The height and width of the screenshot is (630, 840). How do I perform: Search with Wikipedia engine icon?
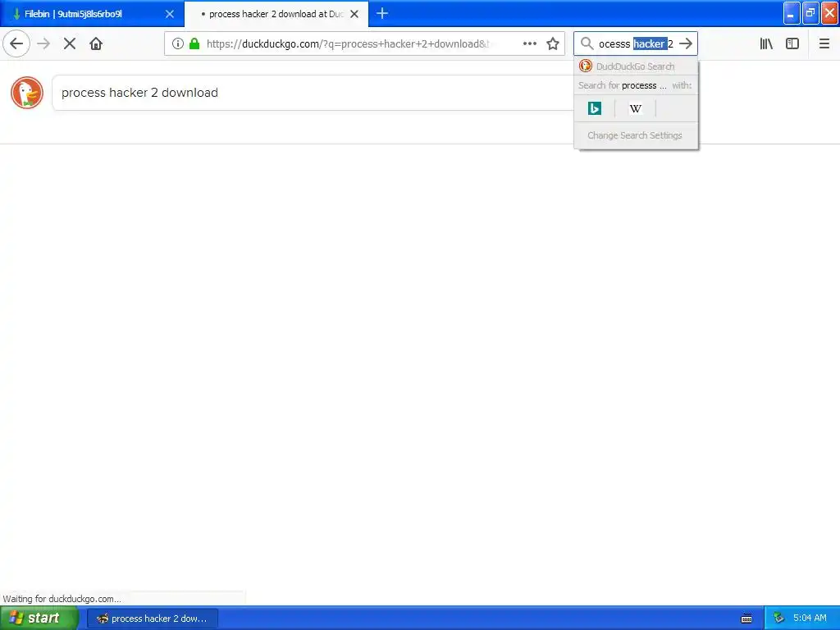coord(636,109)
